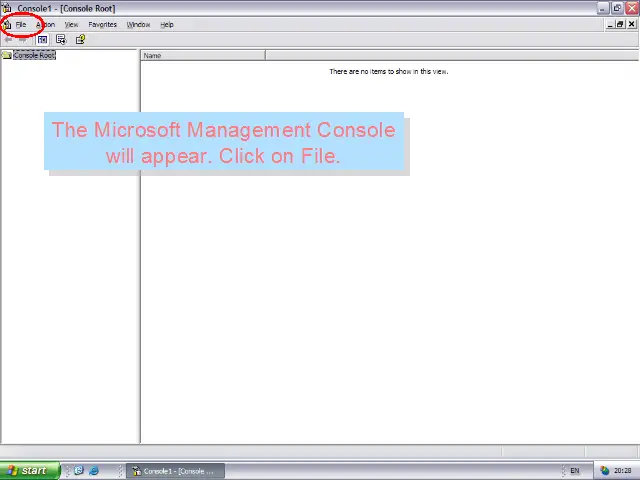Open the Action menu
Image resolution: width=640 pixels, height=480 pixels.
point(45,25)
